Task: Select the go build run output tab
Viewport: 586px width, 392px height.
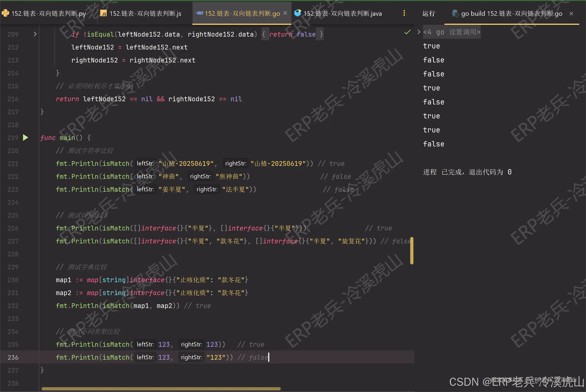Action: [511, 14]
